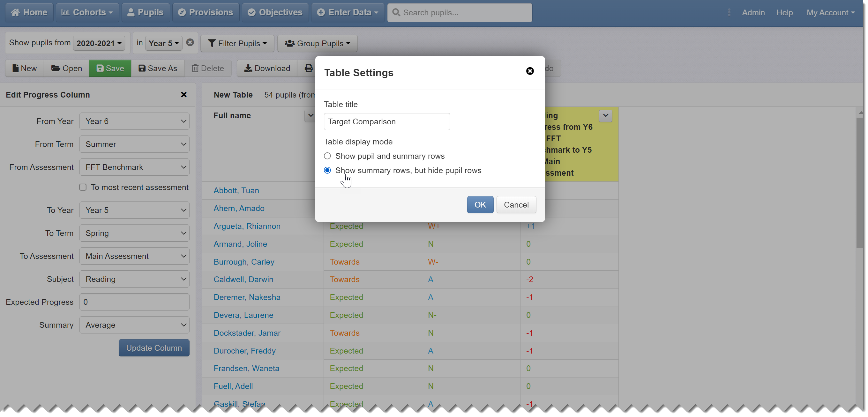Image resolution: width=868 pixels, height=417 pixels.
Task: Open the To Assessment dropdown
Action: click(x=134, y=256)
